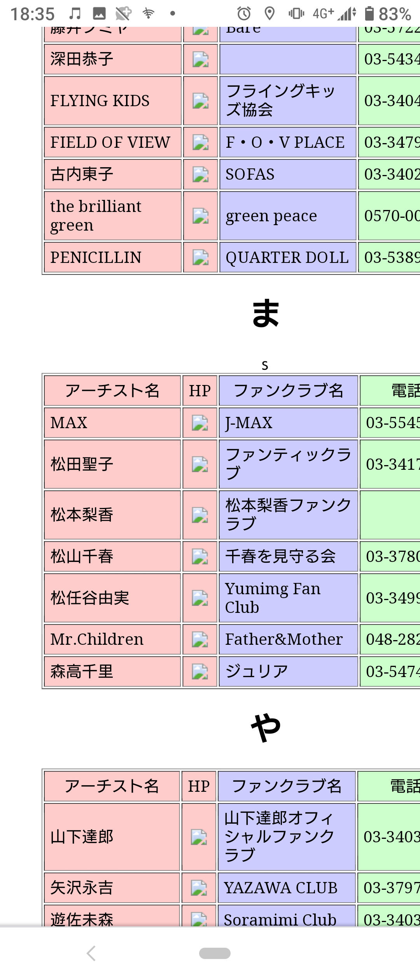Tap HP icon in PENICILLIN row
The image size is (420, 980).
(201, 257)
